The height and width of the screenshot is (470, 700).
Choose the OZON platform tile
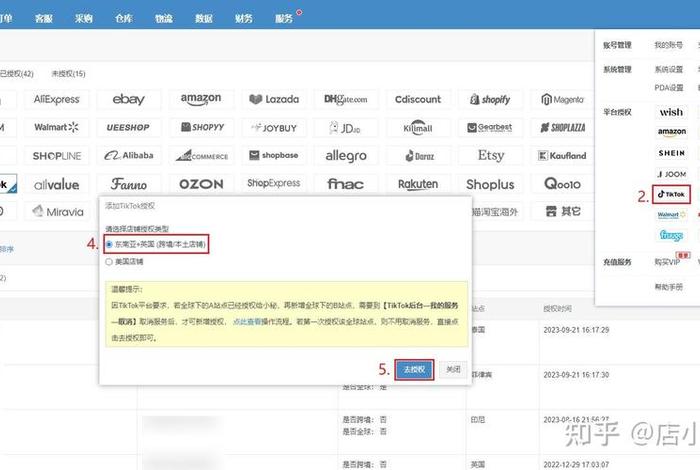pyautogui.click(x=201, y=184)
